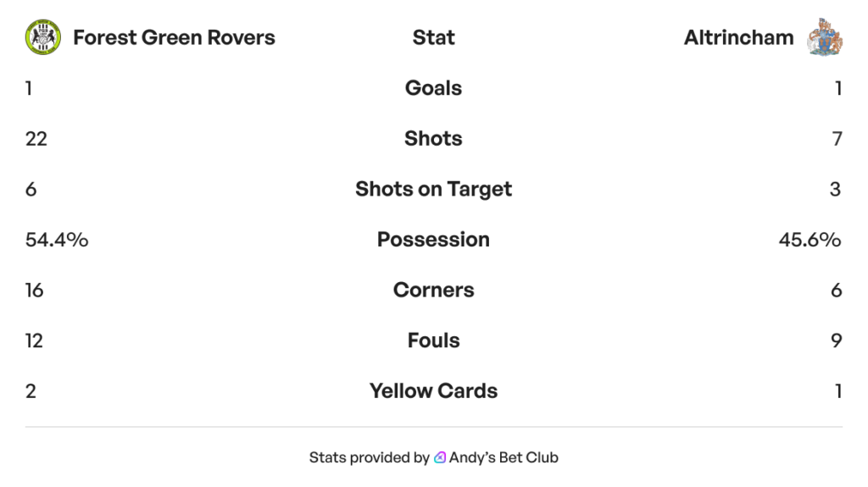Select the Altrincham team name
Screen dimensions: 868x487
tap(738, 37)
